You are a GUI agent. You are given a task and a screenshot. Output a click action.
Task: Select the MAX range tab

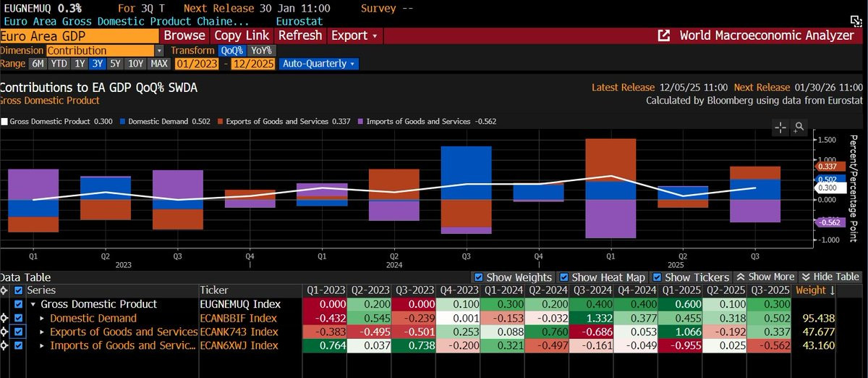(158, 64)
